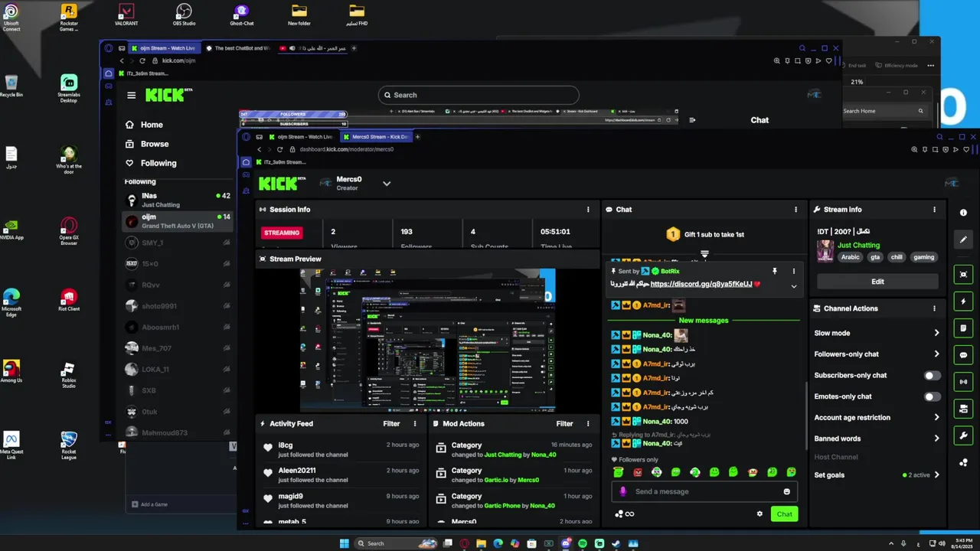Screen dimensions: 980x551
Task: Toggle Subscribers-only chat switch
Action: 932,375
